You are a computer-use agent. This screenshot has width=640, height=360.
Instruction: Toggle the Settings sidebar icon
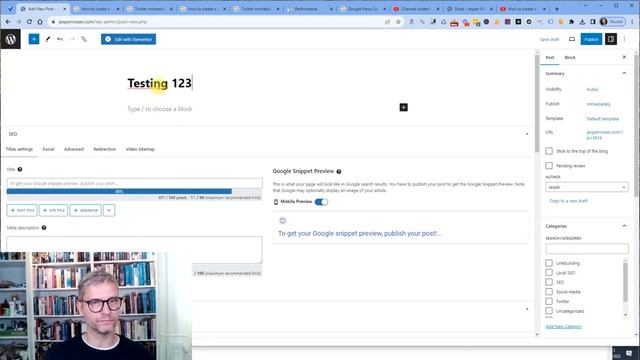click(611, 39)
